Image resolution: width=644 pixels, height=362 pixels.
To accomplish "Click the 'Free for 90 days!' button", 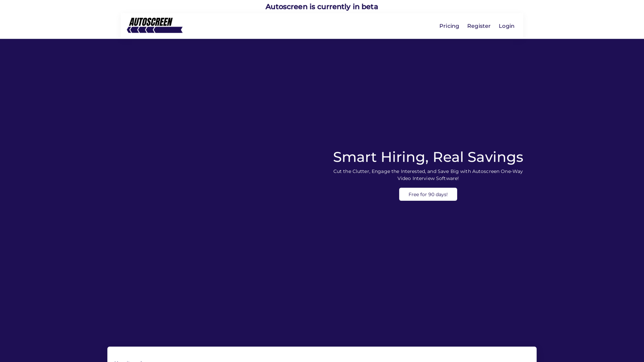I will point(428,194).
